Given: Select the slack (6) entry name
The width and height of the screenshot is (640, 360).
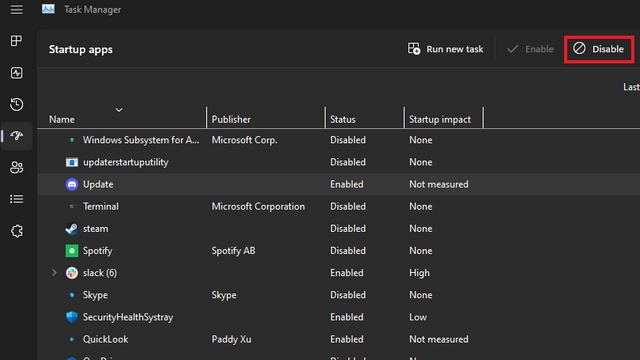Looking at the screenshot, I should tap(100, 273).
